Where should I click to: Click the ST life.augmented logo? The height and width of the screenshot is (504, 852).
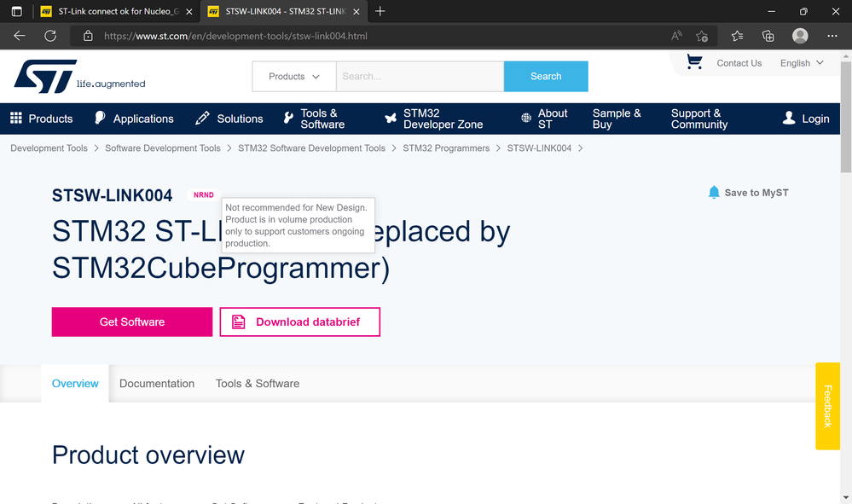[79, 77]
